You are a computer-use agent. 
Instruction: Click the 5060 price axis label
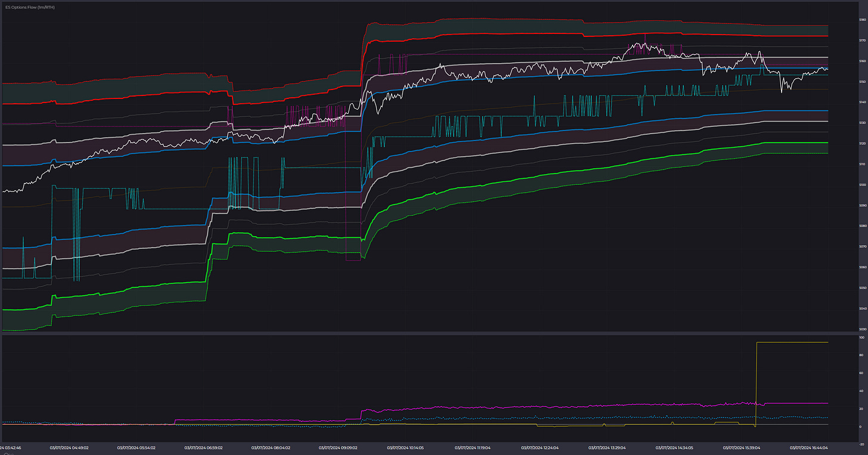863,267
